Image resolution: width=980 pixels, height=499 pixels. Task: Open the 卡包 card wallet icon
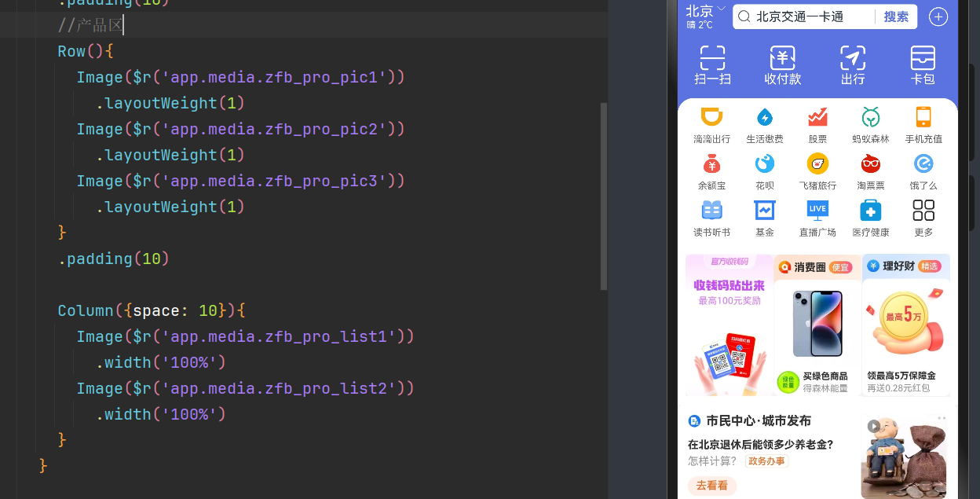point(923,58)
